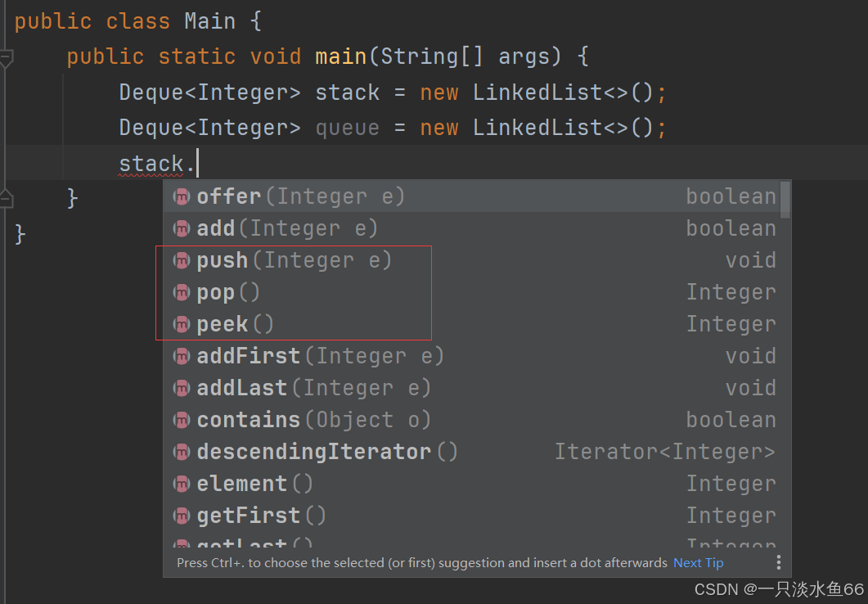The width and height of the screenshot is (868, 604).
Task: Click the fold-end marker beside main's closing brace
Action: 7,197
